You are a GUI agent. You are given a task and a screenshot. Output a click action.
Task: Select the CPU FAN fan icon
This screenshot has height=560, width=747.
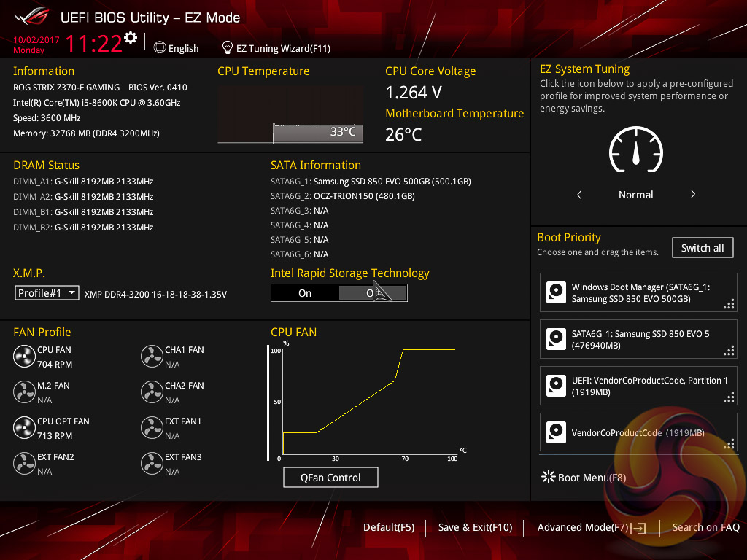pyautogui.click(x=24, y=356)
